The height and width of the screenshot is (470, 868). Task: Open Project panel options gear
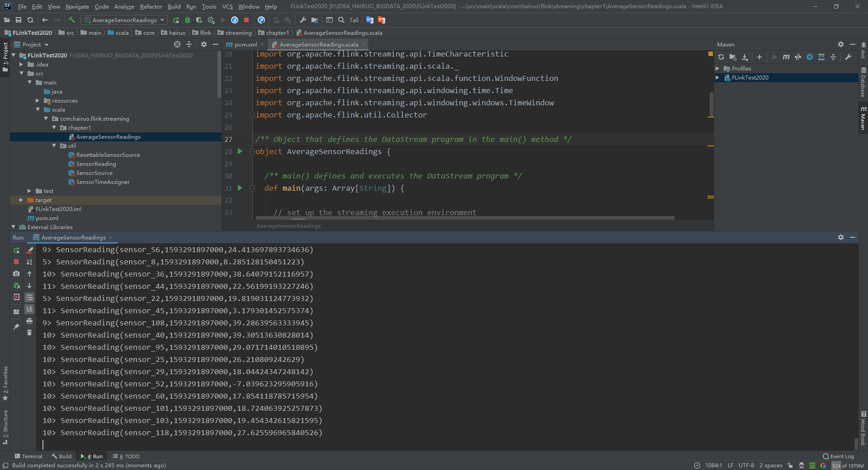(204, 44)
